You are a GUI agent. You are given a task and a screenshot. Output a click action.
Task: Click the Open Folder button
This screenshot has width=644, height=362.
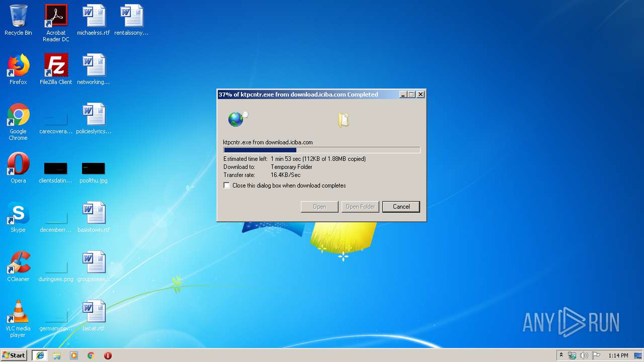pos(360,207)
